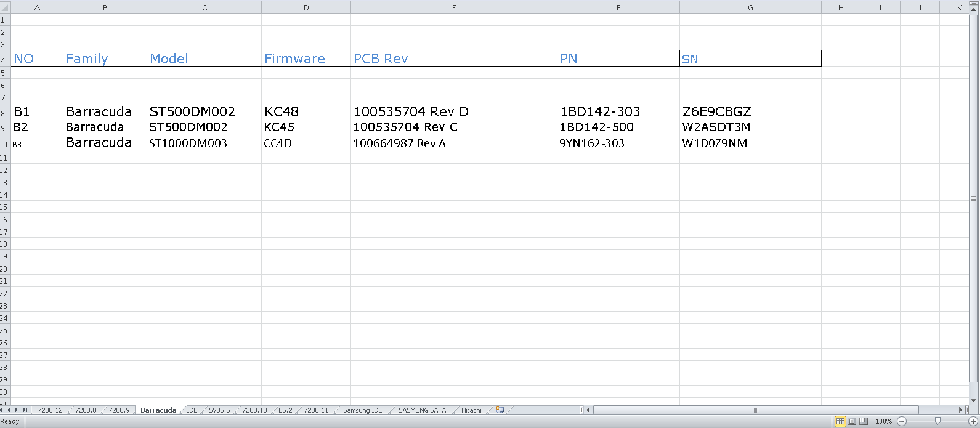Adjust the zoom slider handle
This screenshot has width=980, height=428.
(x=937, y=421)
